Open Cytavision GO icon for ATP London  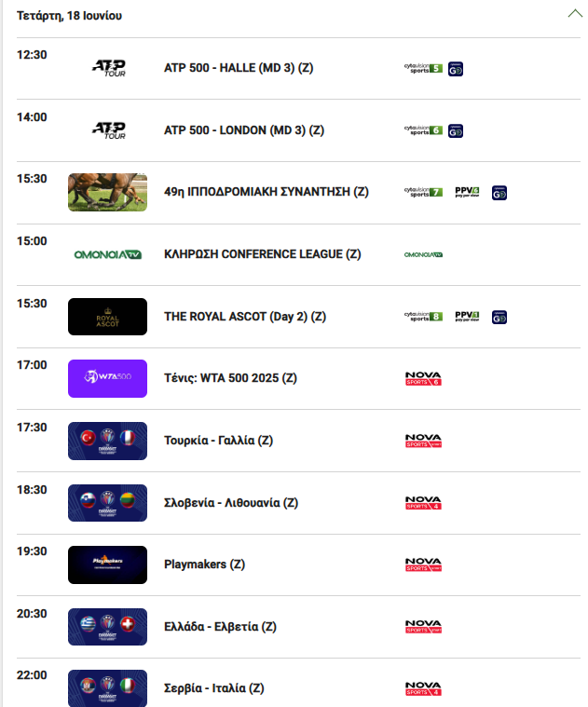tap(456, 131)
